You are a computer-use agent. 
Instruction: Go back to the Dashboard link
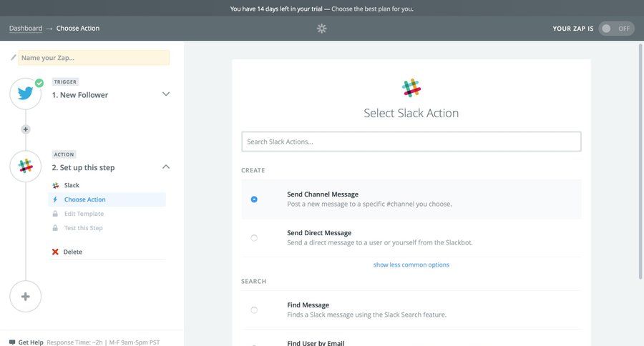tap(26, 29)
